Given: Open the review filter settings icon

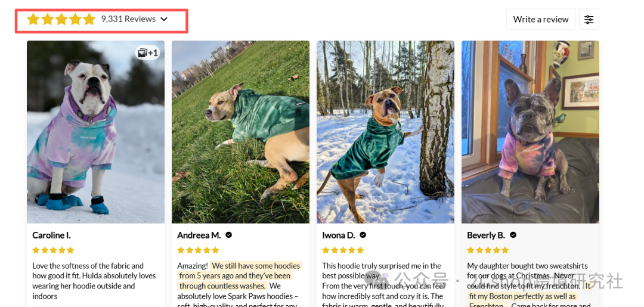Looking at the screenshot, I should pos(589,19).
